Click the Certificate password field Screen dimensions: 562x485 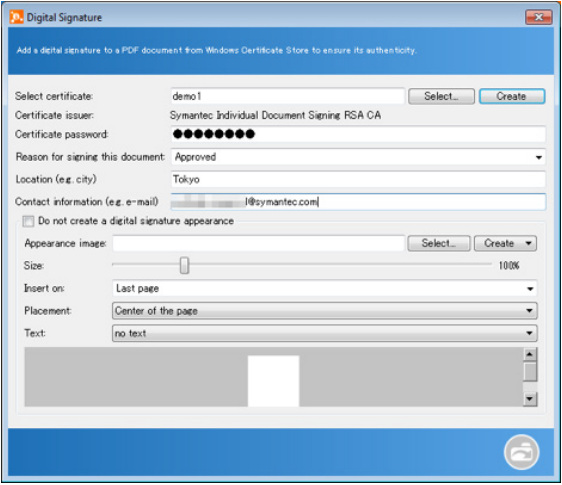coord(358,134)
